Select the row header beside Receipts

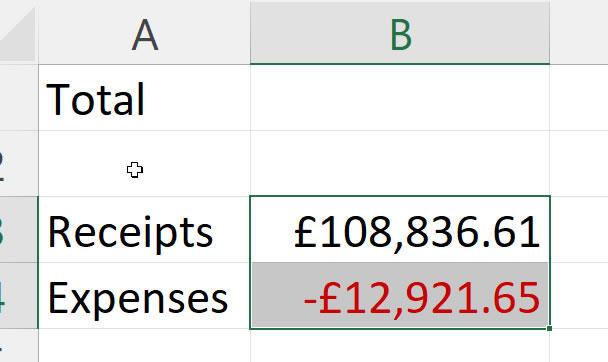tap(19, 229)
